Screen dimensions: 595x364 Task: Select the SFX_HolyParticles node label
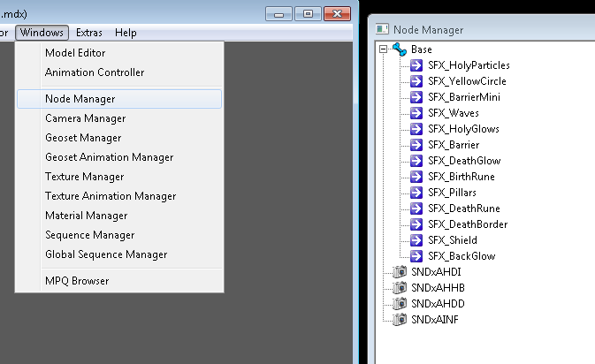(469, 65)
